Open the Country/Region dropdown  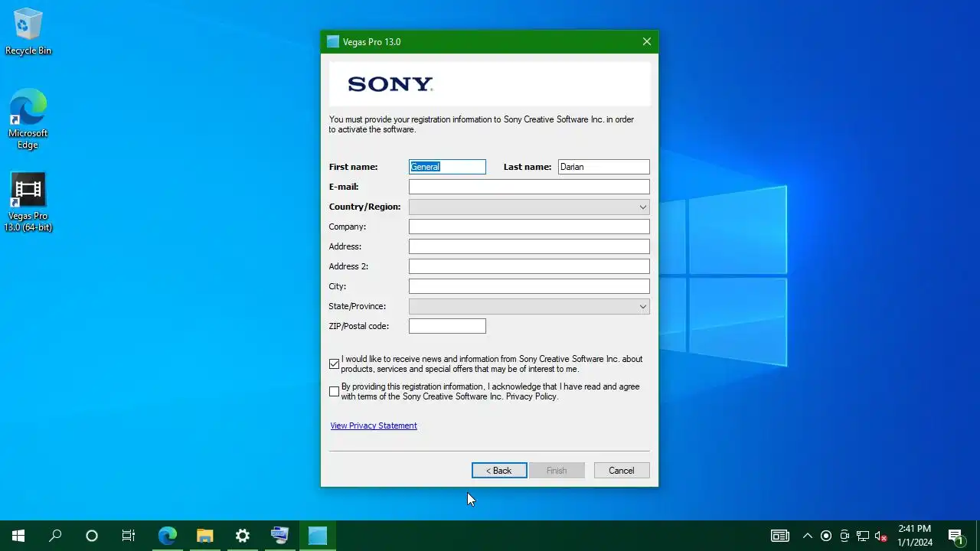[x=529, y=207]
